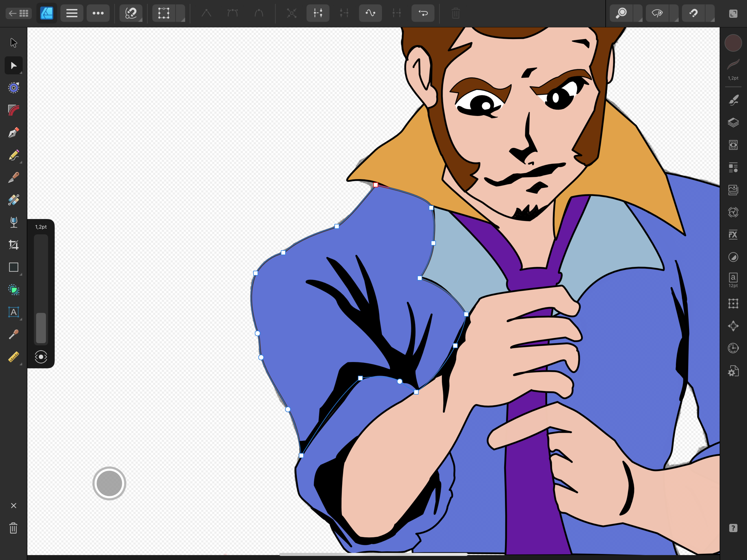Open the Layers studio
This screenshot has width=747, height=560.
(733, 123)
